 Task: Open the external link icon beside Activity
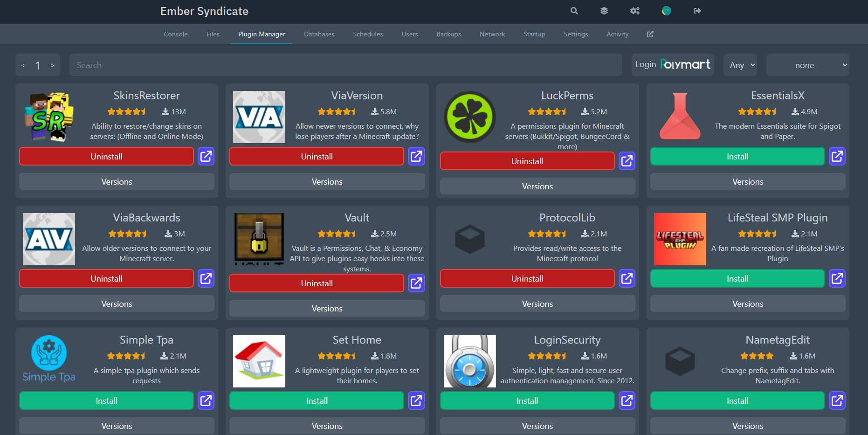[650, 34]
